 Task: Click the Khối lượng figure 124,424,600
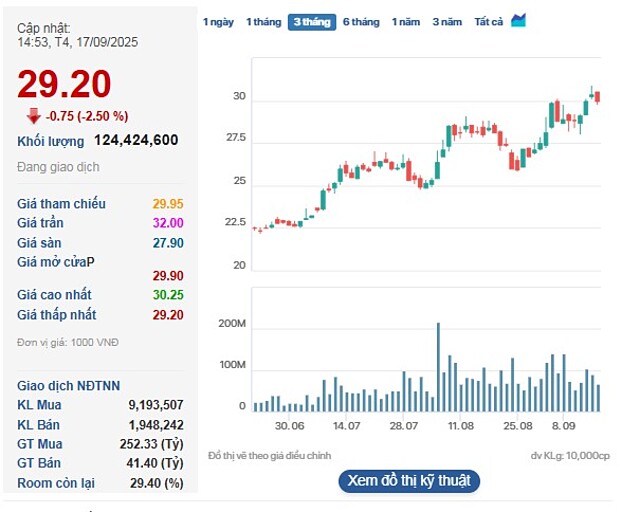(x=136, y=140)
